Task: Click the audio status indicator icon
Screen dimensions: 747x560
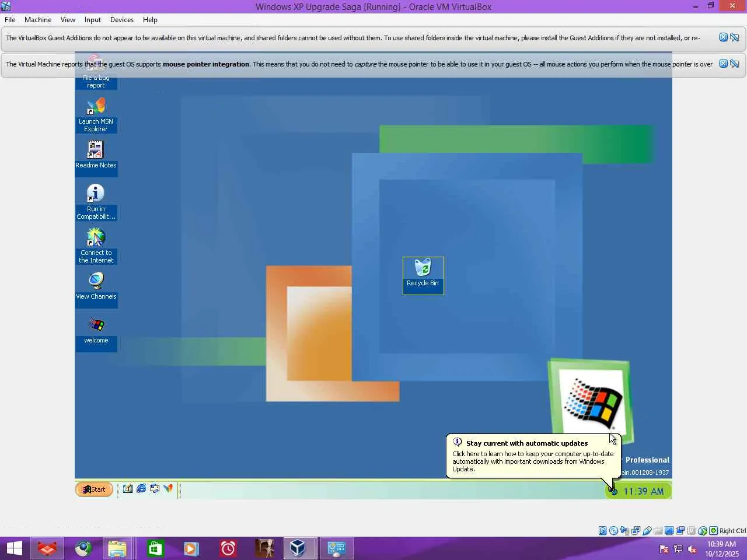Action: tap(625, 531)
